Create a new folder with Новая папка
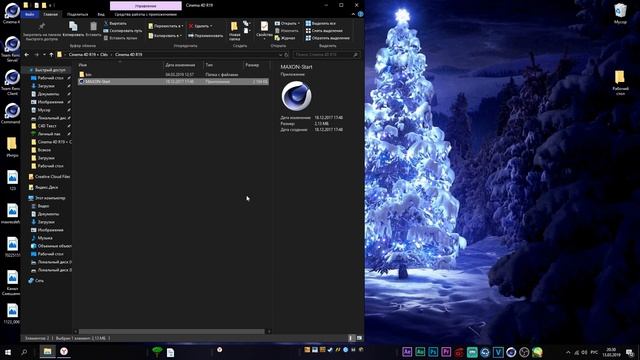The height and width of the screenshot is (360, 640). [x=234, y=31]
